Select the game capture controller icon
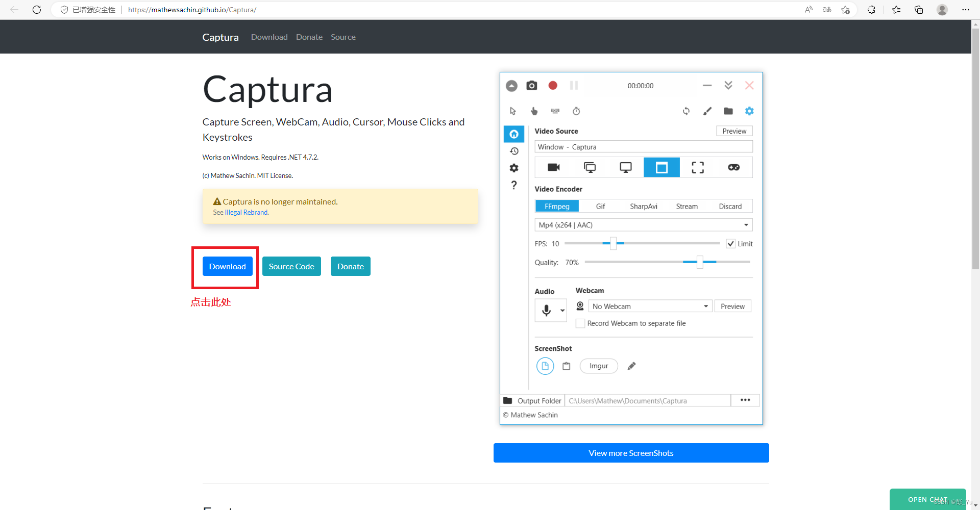Screen dimensions: 980x510 [x=733, y=167]
